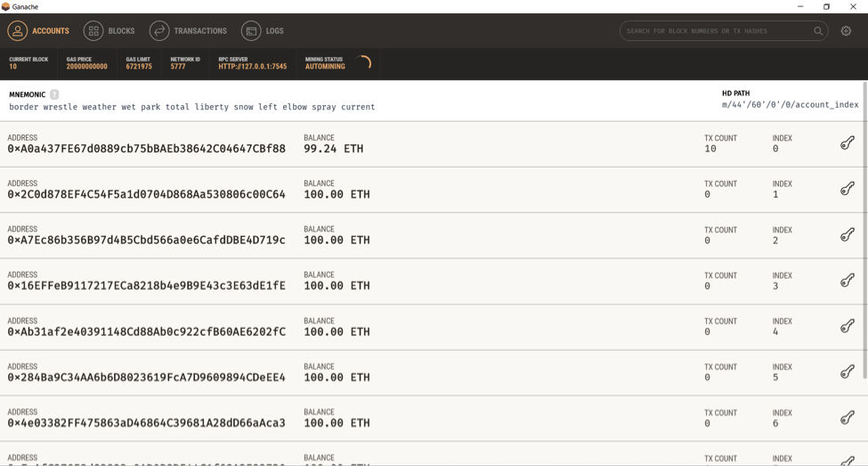
Task: Select address 0x16EFFeB9117217ECa8218b4e9B9E43c3E63dE1fE
Action: click(x=146, y=286)
